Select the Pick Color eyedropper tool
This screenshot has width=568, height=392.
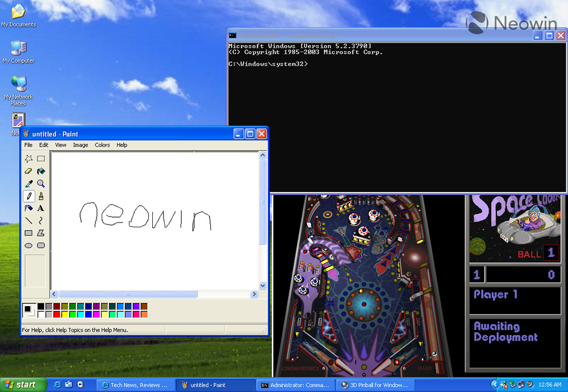(29, 184)
